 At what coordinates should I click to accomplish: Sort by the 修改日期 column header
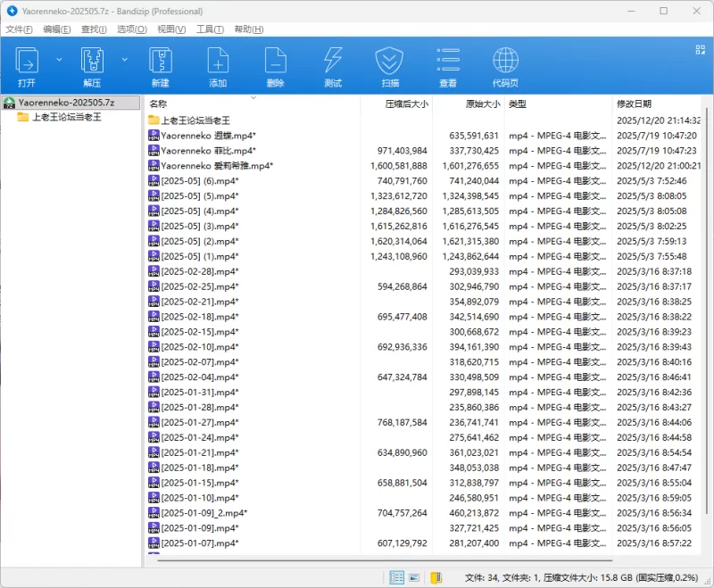click(x=634, y=104)
